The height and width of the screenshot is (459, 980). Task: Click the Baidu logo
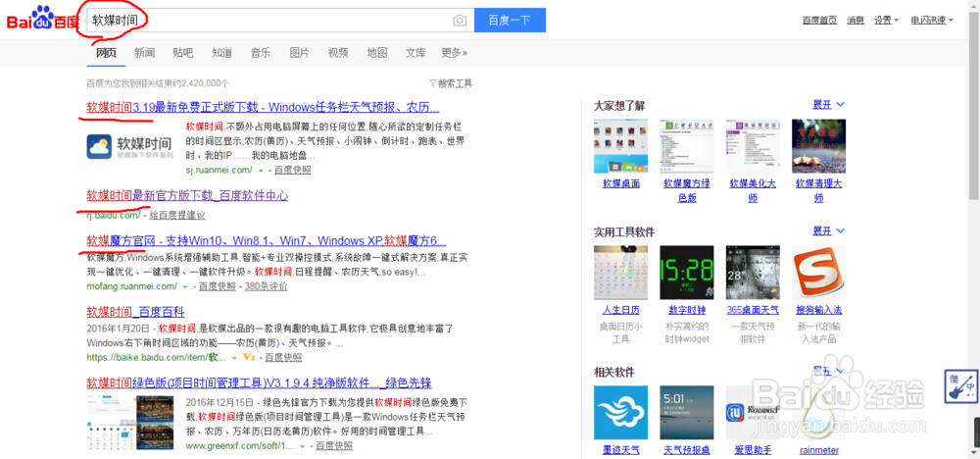pyautogui.click(x=42, y=19)
